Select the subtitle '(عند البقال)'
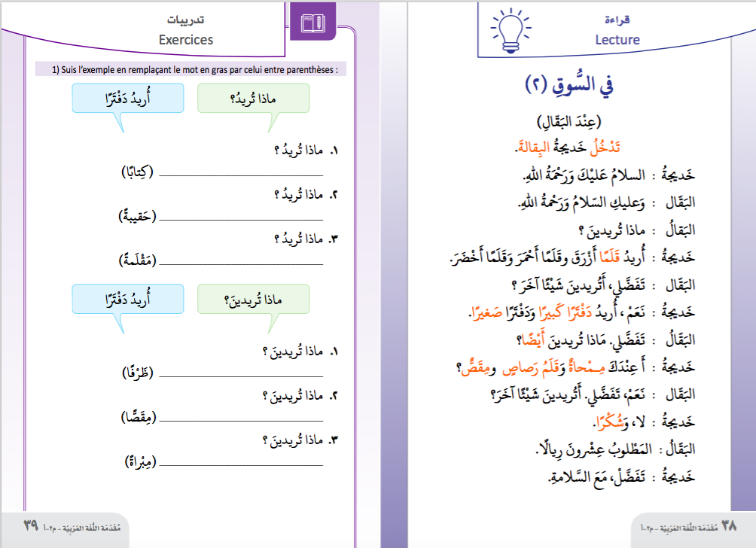This screenshot has width=756, height=548. coord(569,121)
